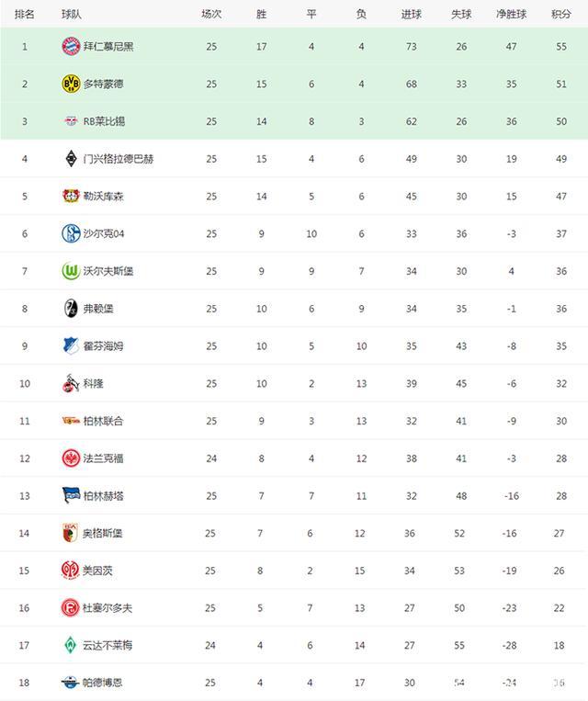Click the Mönchengladbach diamond crest
Screen dimensions: 588x701
pyautogui.click(x=71, y=159)
